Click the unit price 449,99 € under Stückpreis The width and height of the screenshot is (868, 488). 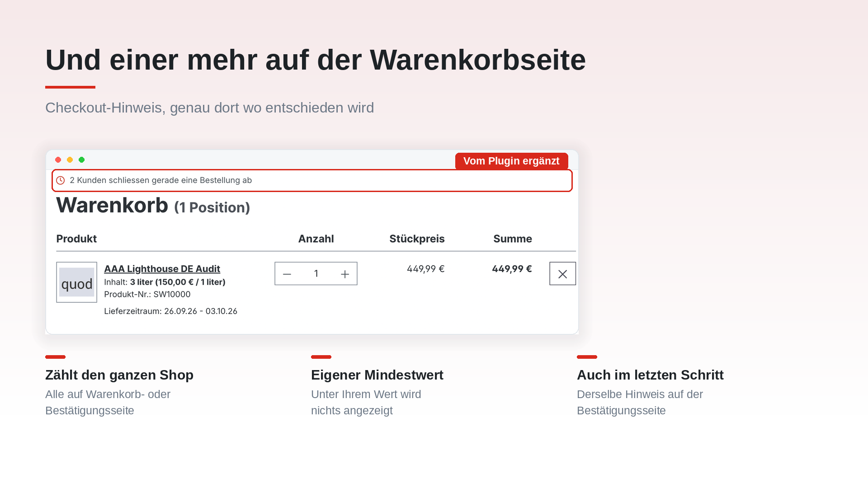pos(426,269)
